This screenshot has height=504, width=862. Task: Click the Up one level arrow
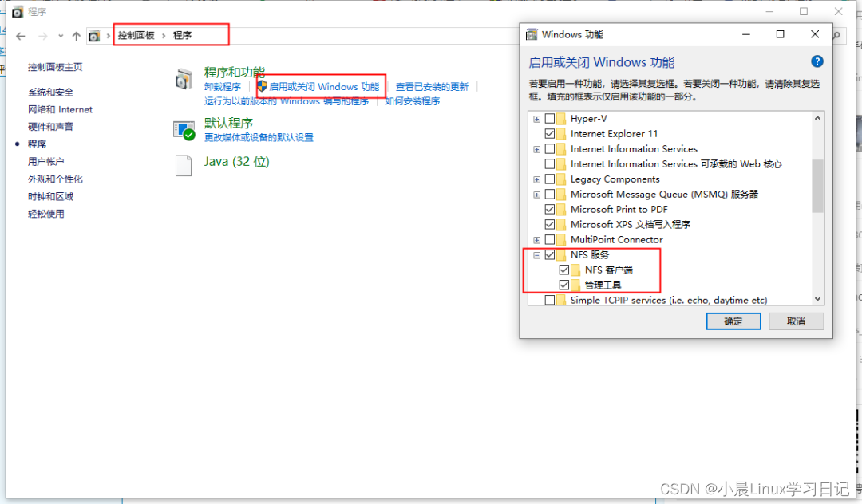(x=77, y=36)
